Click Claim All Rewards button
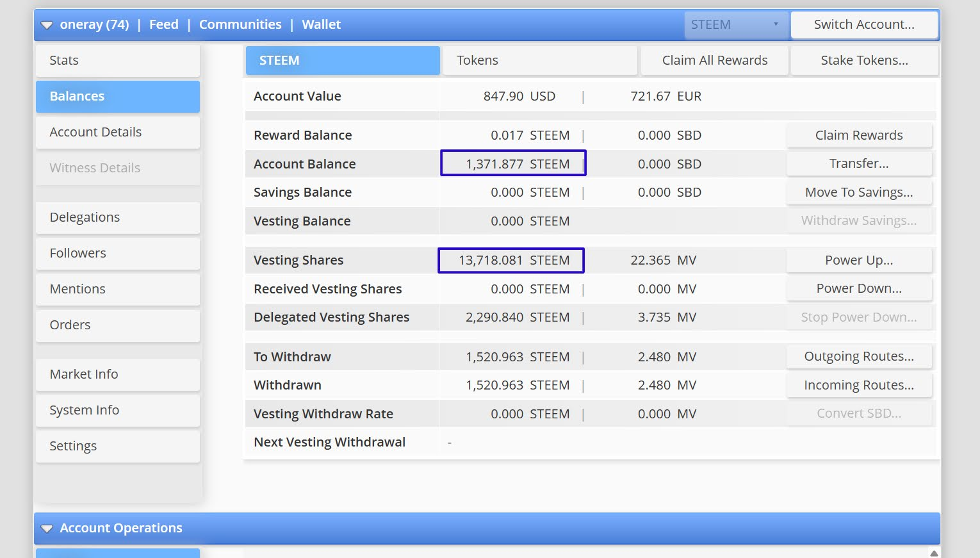This screenshot has height=558, width=980. [715, 61]
